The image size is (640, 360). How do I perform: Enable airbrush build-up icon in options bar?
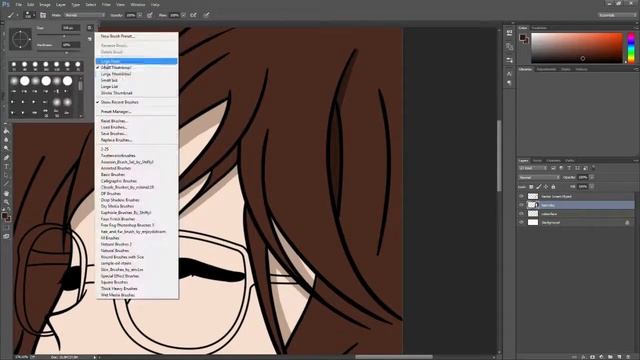193,15
